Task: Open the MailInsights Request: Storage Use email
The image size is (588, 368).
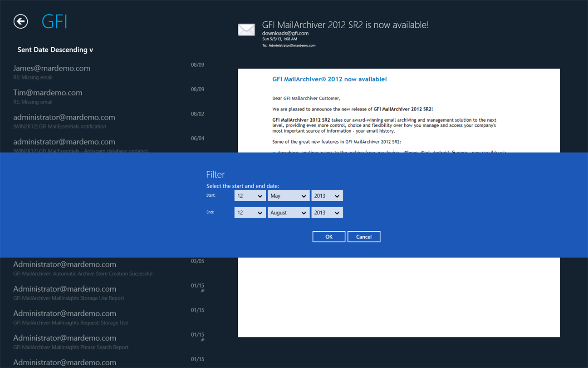Action: point(109,317)
